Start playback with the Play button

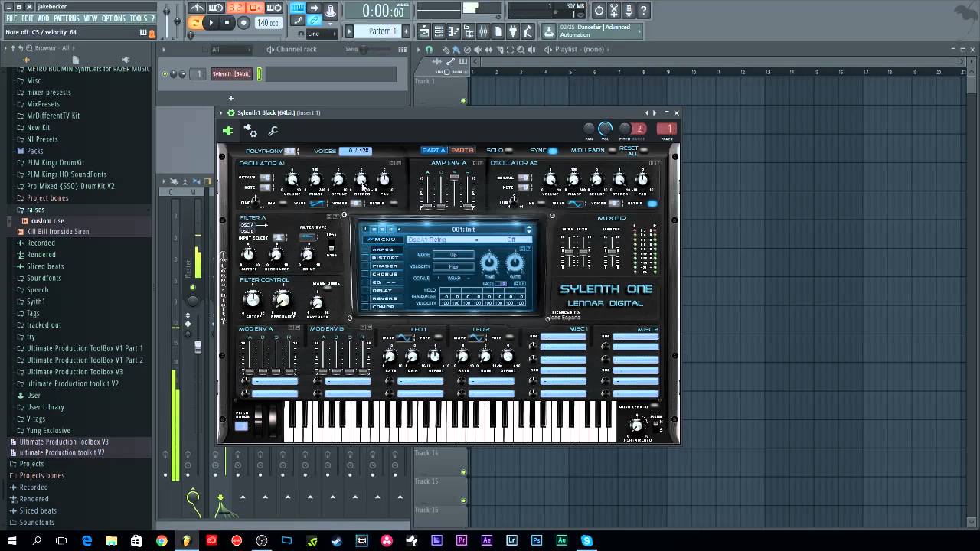211,23
